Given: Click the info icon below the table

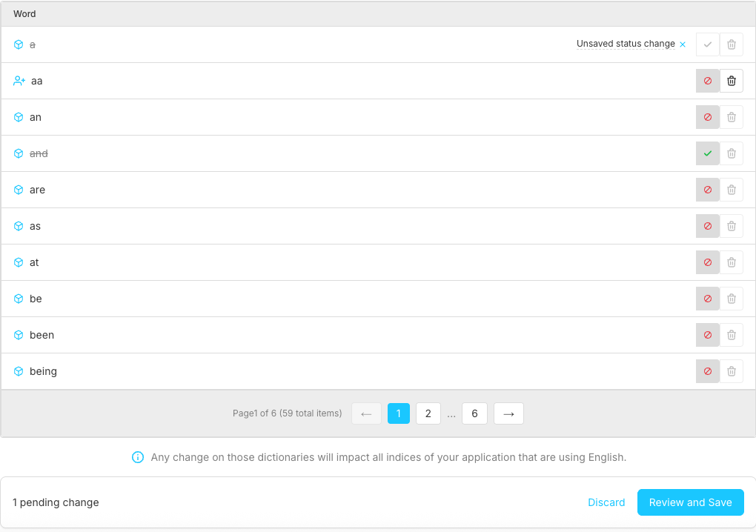Looking at the screenshot, I should (x=138, y=457).
